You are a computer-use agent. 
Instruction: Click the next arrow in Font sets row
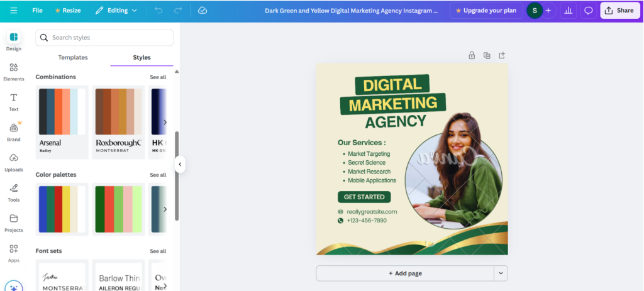pos(165,286)
